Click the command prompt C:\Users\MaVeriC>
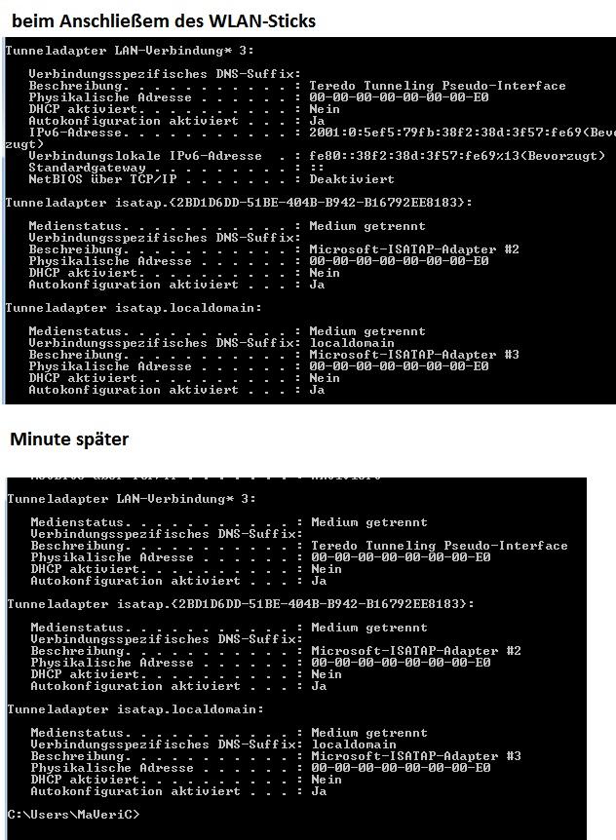This screenshot has height=840, width=616. click(73, 815)
